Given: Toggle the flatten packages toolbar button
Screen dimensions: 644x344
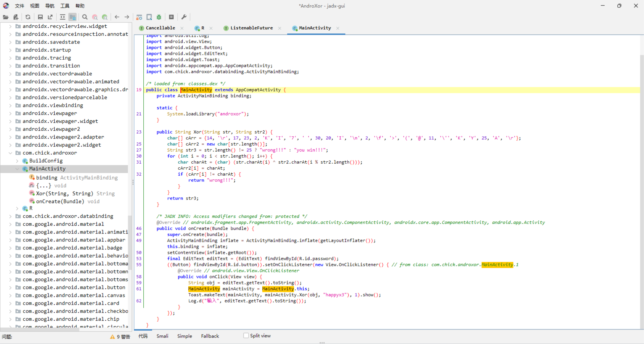Looking at the screenshot, I should point(73,17).
